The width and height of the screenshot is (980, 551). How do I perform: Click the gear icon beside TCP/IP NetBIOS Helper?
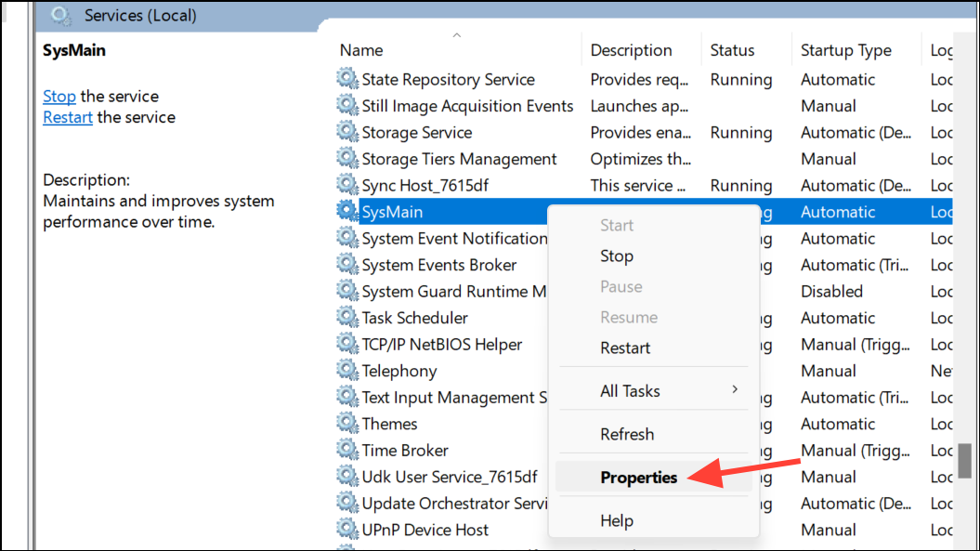(346, 344)
